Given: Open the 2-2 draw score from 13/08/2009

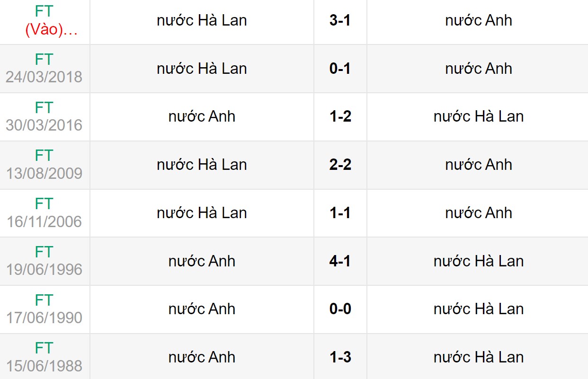Looking at the screenshot, I should [x=340, y=165].
